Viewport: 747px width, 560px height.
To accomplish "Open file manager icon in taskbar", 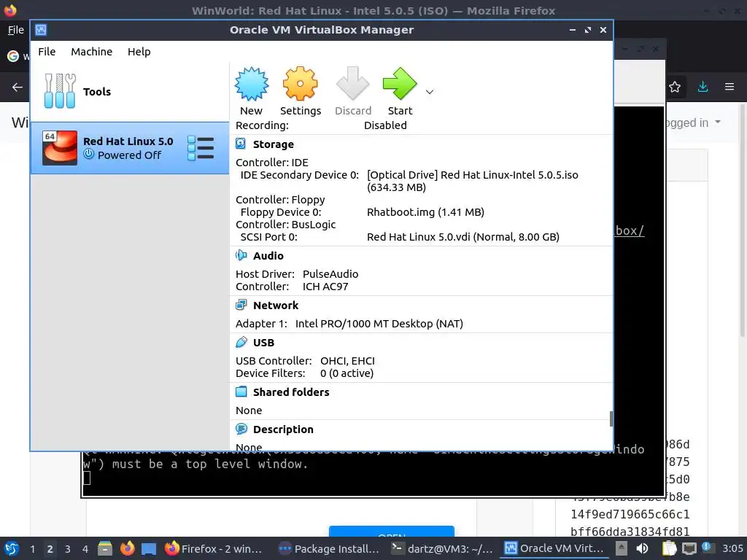I will (x=105, y=548).
